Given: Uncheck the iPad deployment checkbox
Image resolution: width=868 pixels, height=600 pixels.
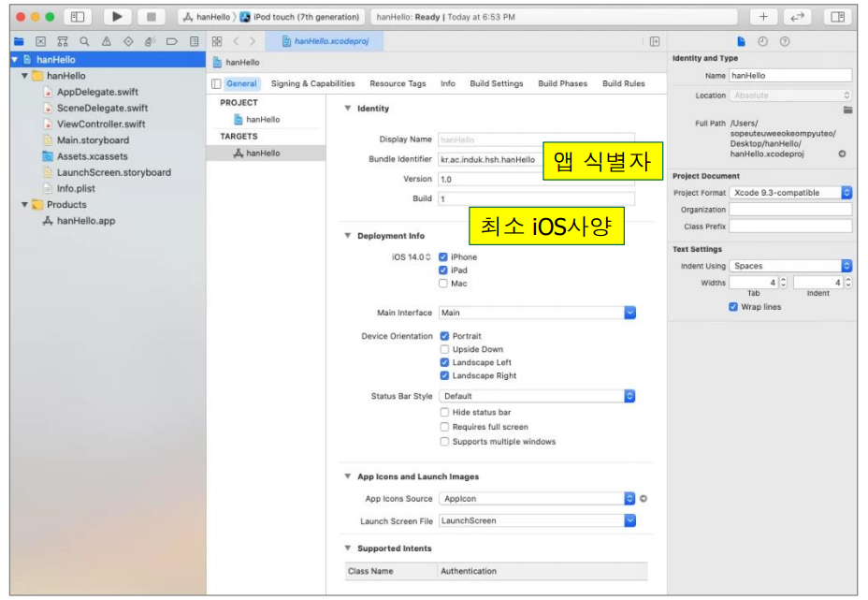Looking at the screenshot, I should click(x=442, y=271).
